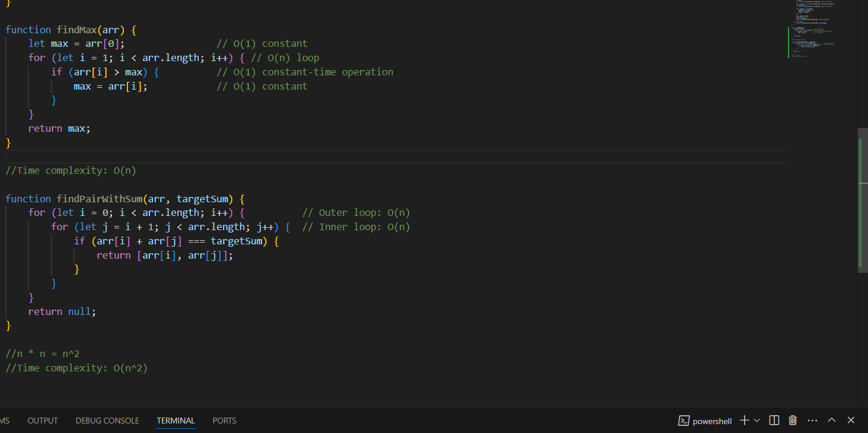Open terminal more actions ellipsis menu
This screenshot has height=433, width=868.
(x=812, y=421)
